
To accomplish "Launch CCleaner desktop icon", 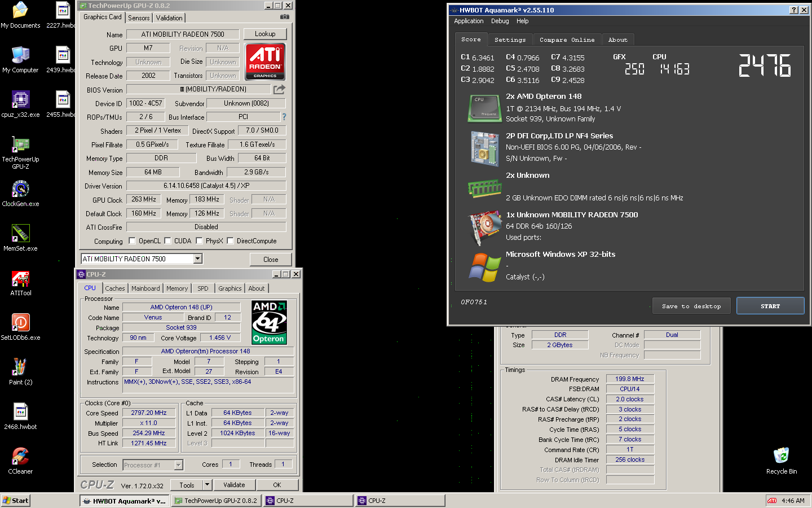I will tap(20, 461).
